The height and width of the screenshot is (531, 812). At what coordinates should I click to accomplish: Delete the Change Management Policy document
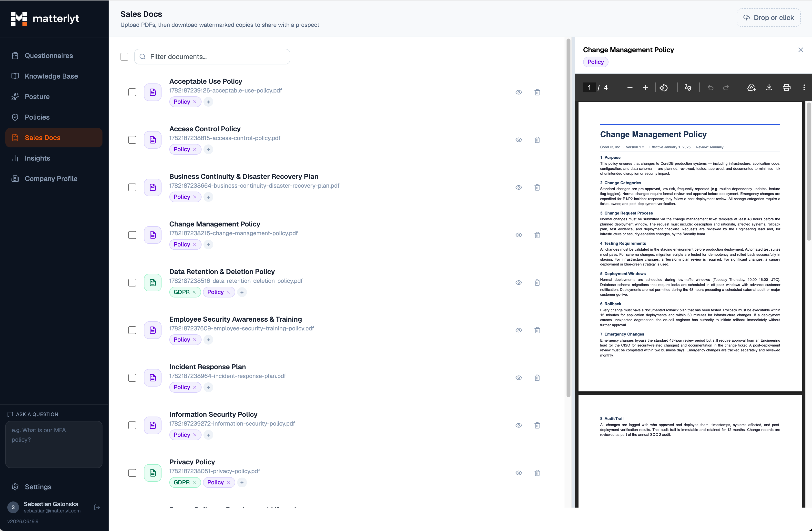[x=537, y=235]
